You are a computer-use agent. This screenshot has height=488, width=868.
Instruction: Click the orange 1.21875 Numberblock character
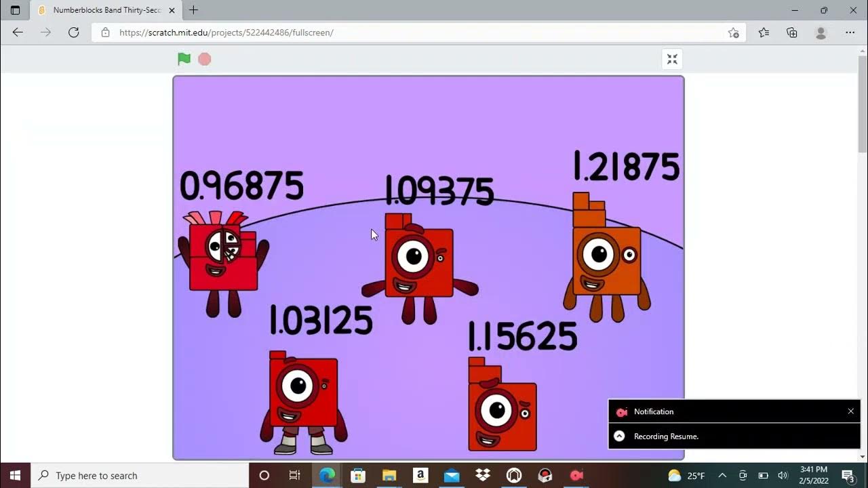[606, 258]
